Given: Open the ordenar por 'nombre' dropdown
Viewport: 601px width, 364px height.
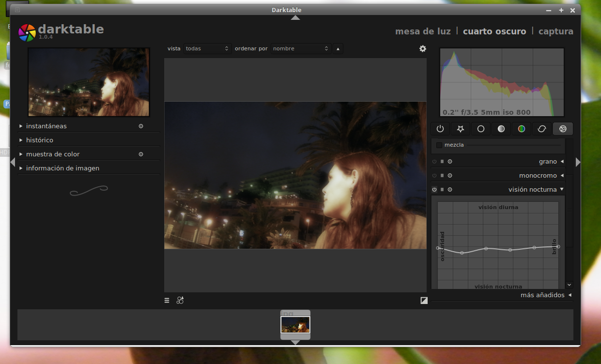Looking at the screenshot, I should click(x=301, y=48).
